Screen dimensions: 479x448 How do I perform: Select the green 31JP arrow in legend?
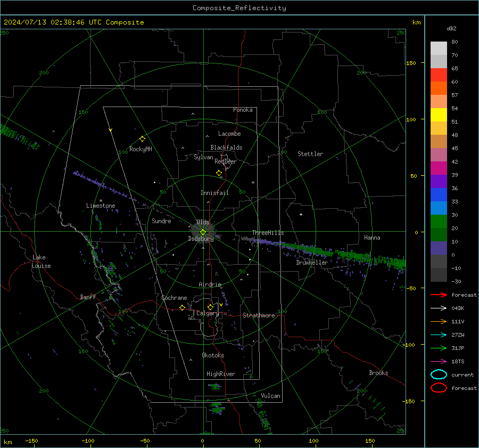pyautogui.click(x=439, y=348)
